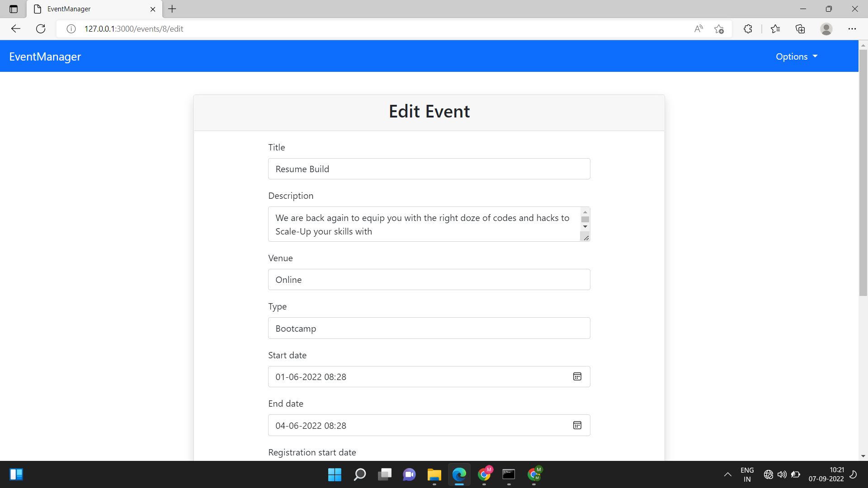Open a new browser tab
Screen dimensions: 868x488
172,9
